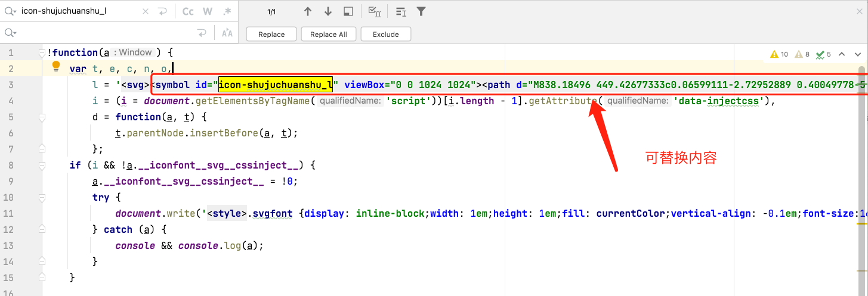868x296 pixels.
Task: Click the orange warning stripe in scrollbar
Action: tap(862, 223)
